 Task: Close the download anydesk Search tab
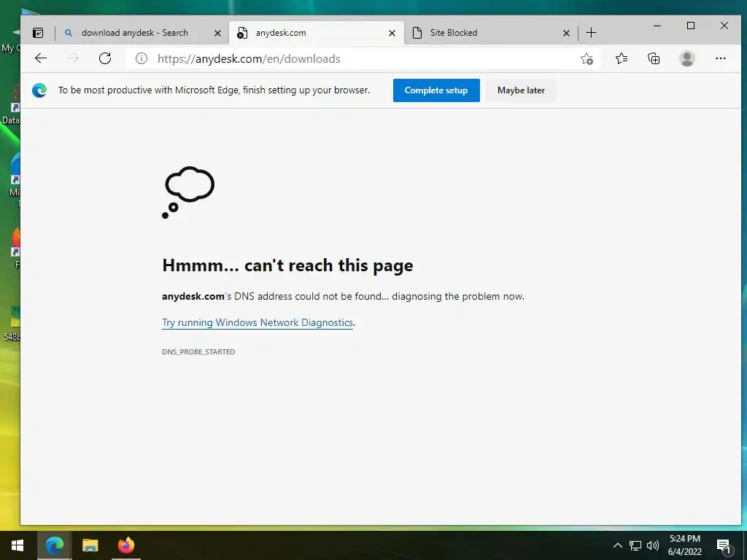pyautogui.click(x=217, y=33)
